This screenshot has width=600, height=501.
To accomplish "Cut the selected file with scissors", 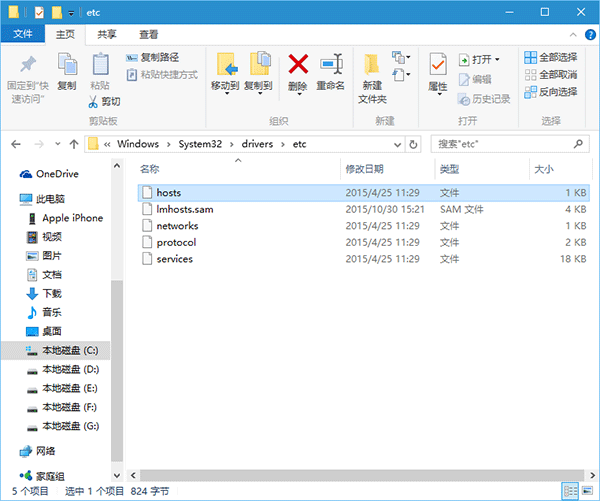I will [x=104, y=101].
